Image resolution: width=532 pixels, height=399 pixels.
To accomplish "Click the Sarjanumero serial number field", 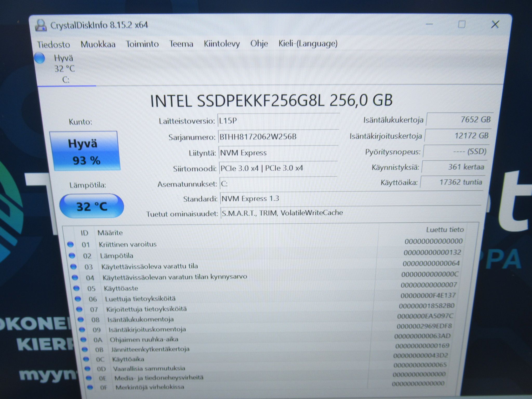I will [278, 137].
